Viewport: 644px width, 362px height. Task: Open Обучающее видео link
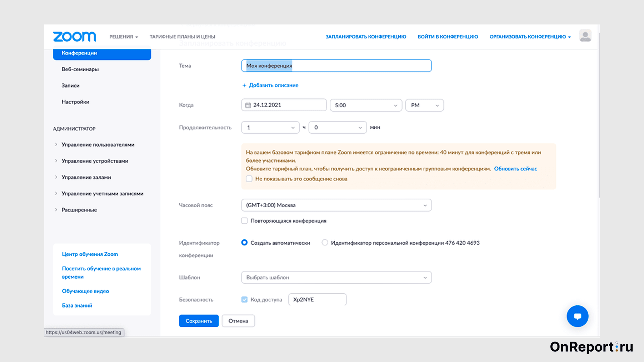tap(85, 291)
